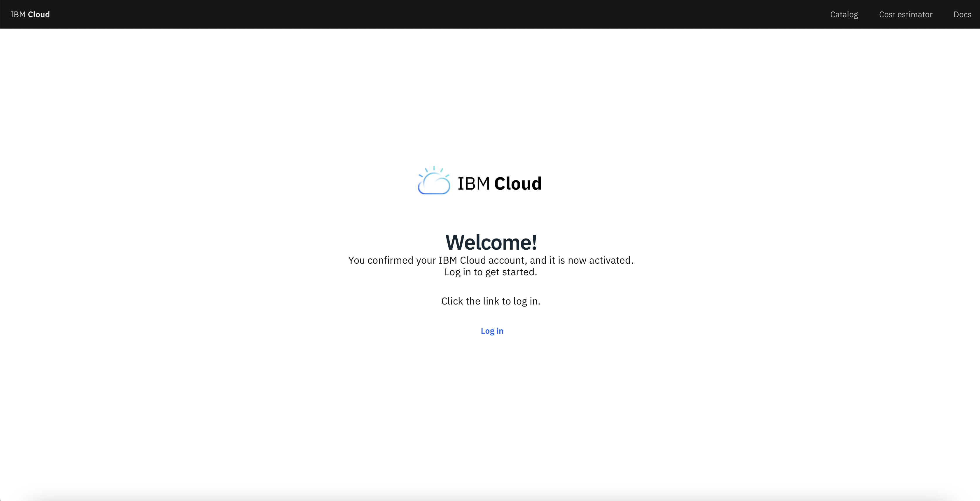Open Cost estimator between Catalog and Docs
Screen dimensions: 980x501
point(906,14)
